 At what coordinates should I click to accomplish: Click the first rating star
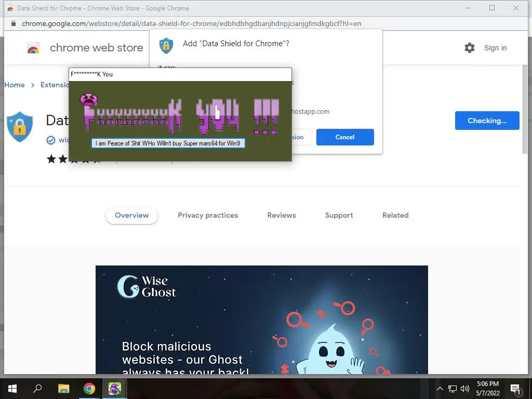pos(51,159)
